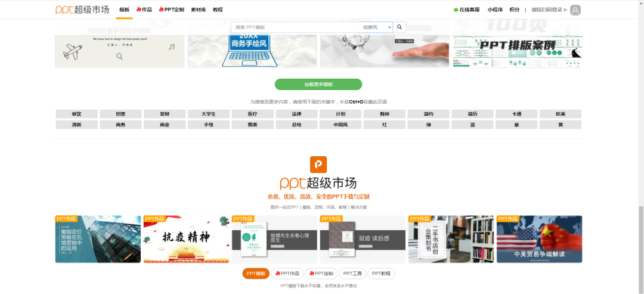Click the orange P logo icon
The height and width of the screenshot is (294, 644).
[318, 164]
